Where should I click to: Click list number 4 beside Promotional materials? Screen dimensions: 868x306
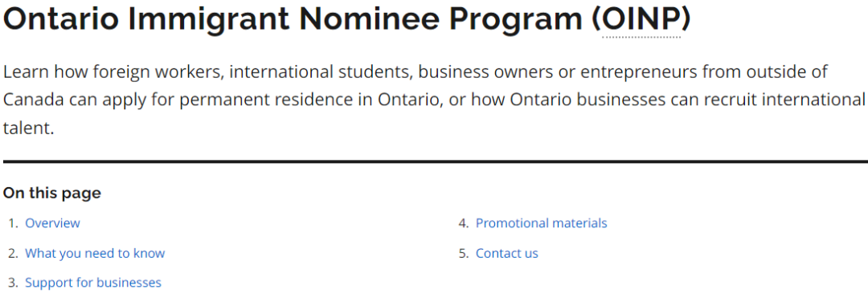coord(464,223)
